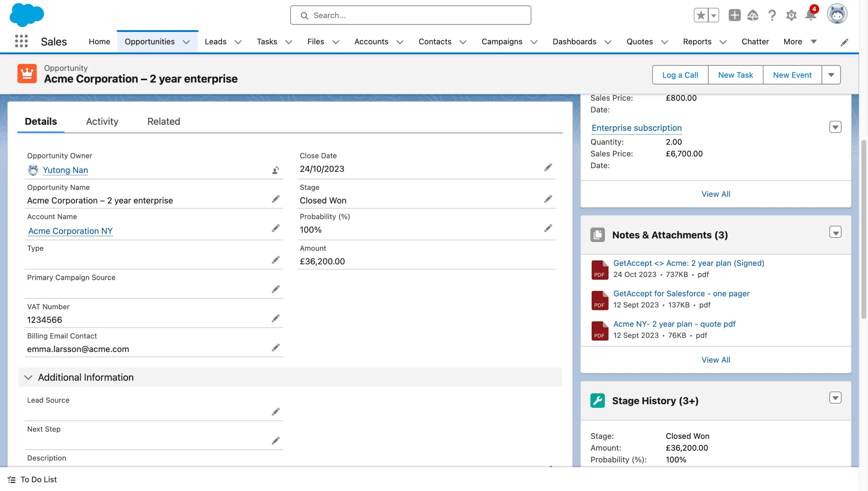Expand the Stage History section chevron
Image resolution: width=868 pixels, height=491 pixels.
pos(835,399)
